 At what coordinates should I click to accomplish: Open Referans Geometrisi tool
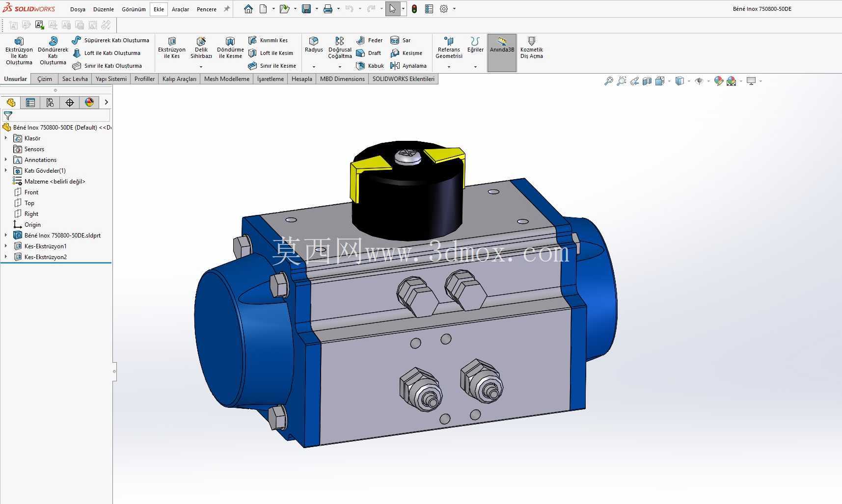[x=449, y=48]
